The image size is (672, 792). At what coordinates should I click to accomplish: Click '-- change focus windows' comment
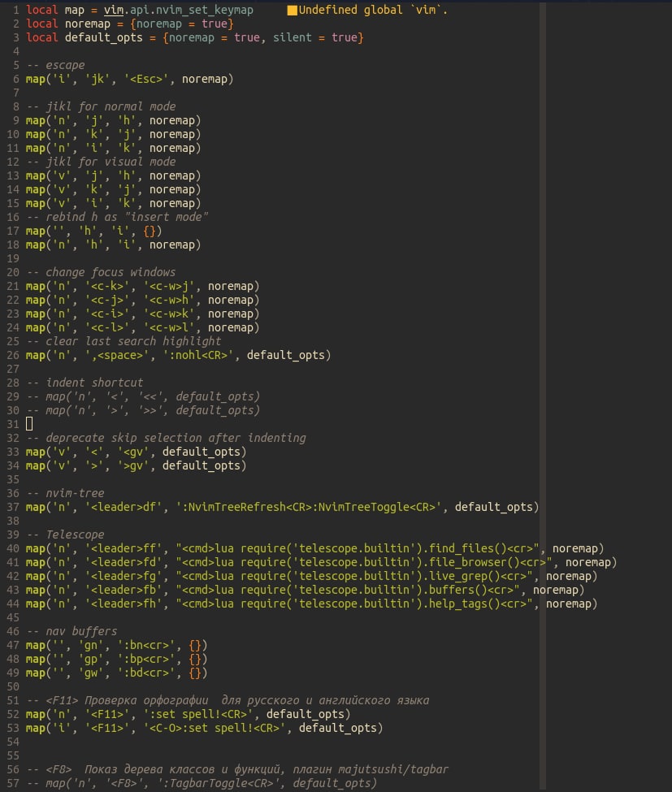(101, 272)
